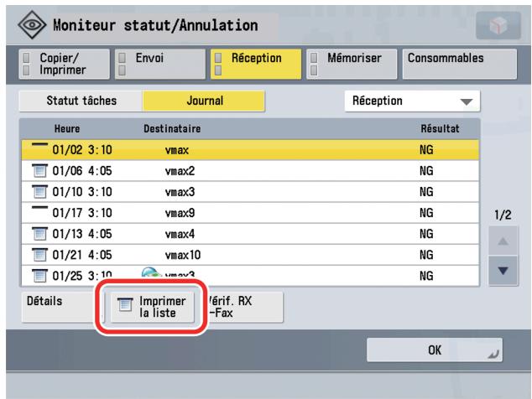Open the Vérif. RX-Fax button
This screenshot has height=399, width=532.
tap(245, 307)
